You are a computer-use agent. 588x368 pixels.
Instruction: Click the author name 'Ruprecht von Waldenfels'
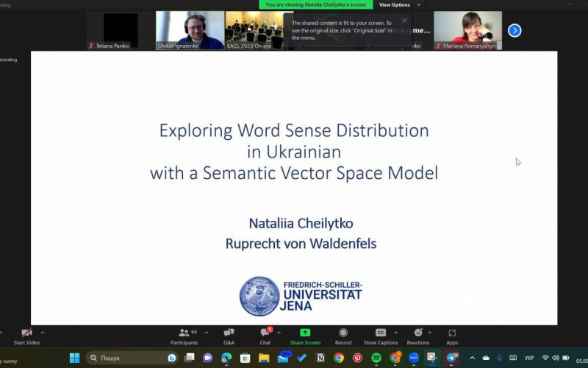click(301, 244)
